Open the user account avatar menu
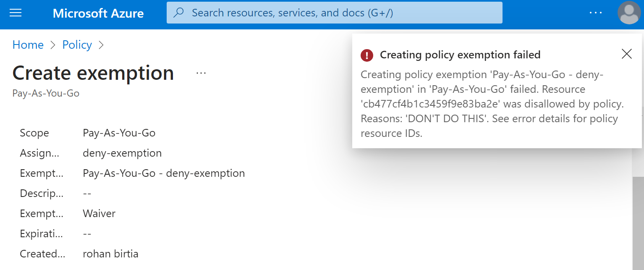 click(x=628, y=13)
